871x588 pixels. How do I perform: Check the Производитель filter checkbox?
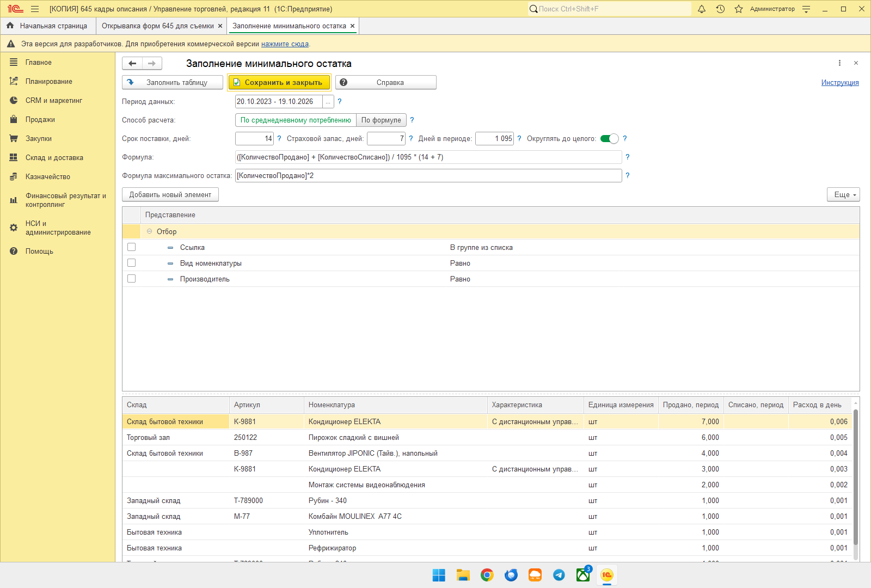pos(131,279)
